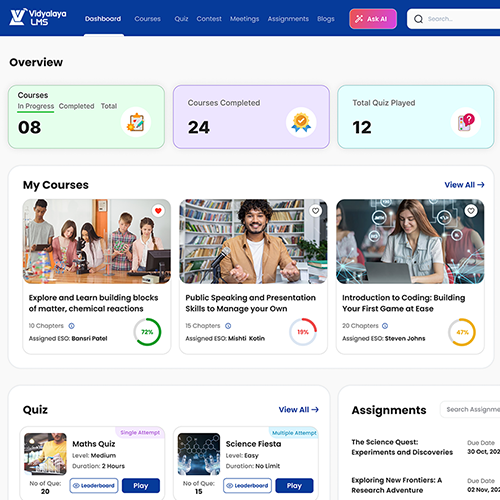Click the 72% progress ring

pos(147,332)
